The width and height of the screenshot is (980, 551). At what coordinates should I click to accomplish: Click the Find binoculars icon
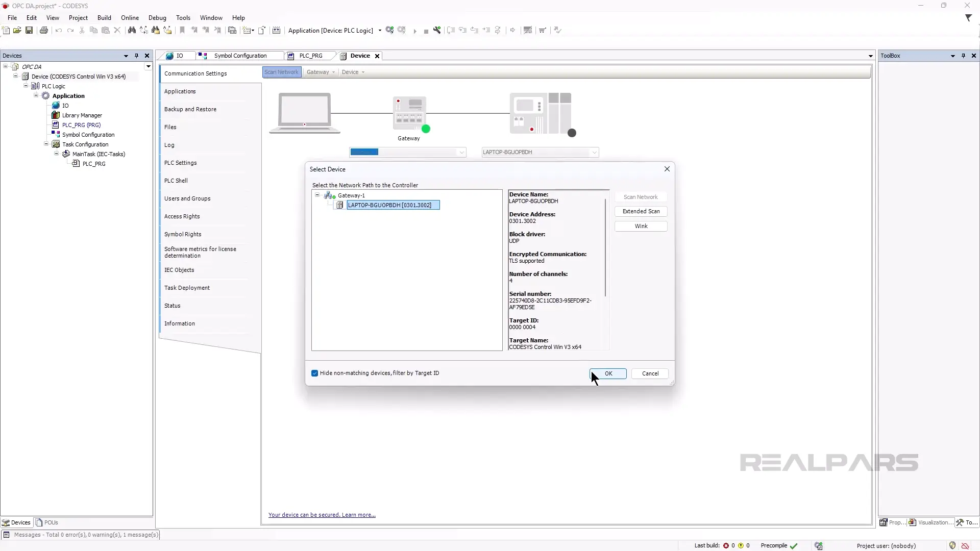coord(132,31)
